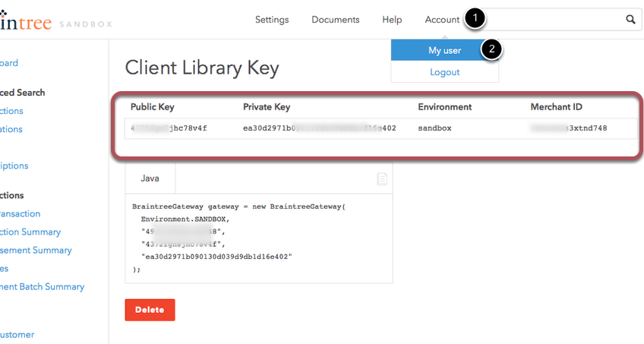
Task: Select the private key value starting ea30d2971b0
Action: 320,128
